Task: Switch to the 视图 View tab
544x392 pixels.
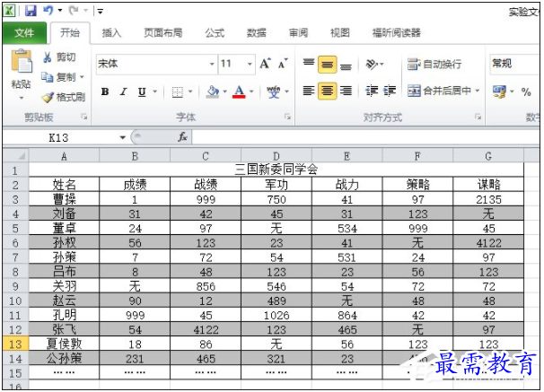Action: 340,33
